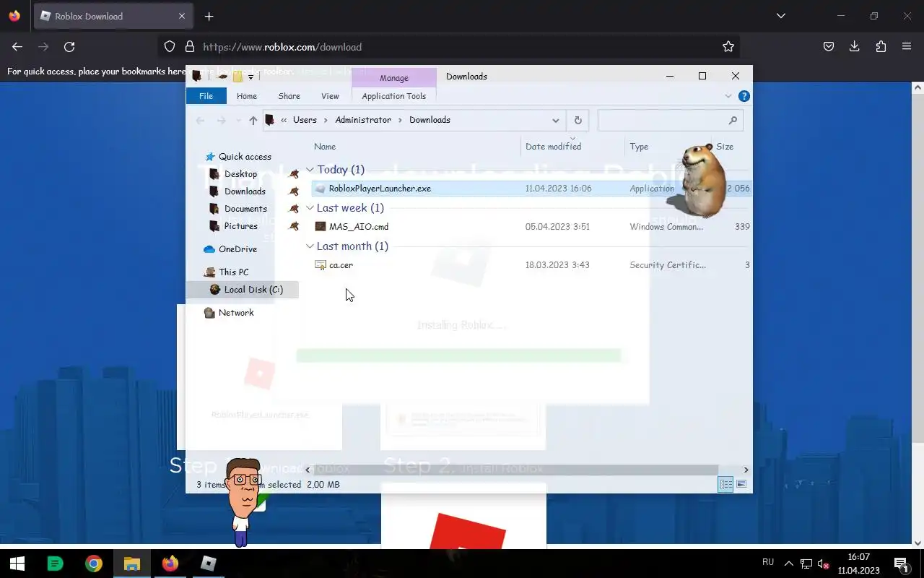
Task: Switch to Details view icon in status bar
Action: [725, 485]
